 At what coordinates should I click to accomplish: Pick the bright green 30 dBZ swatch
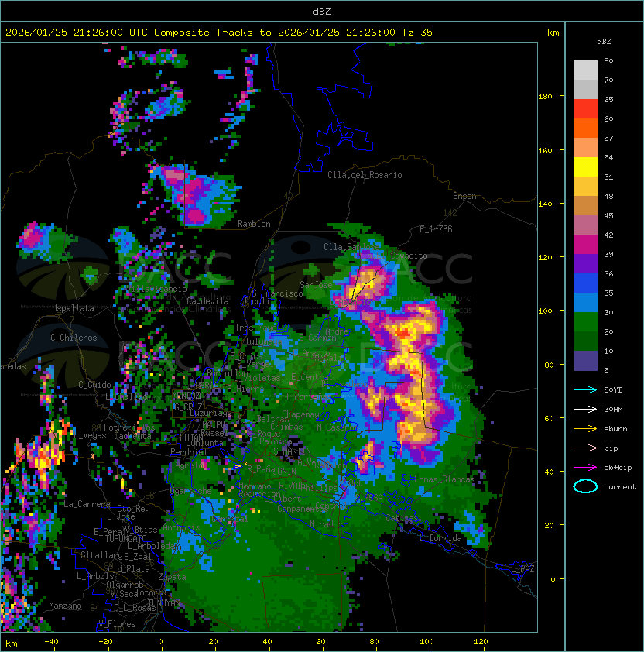point(585,322)
